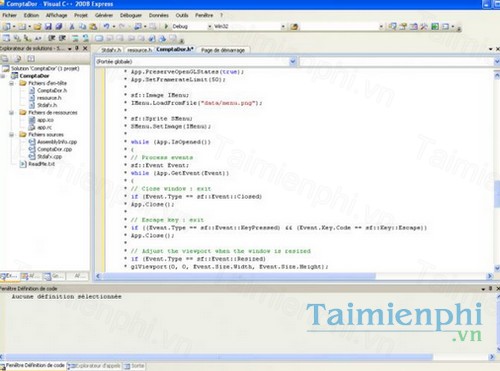
Task: Undo the last edit with the blue arrow
Action: point(106,26)
